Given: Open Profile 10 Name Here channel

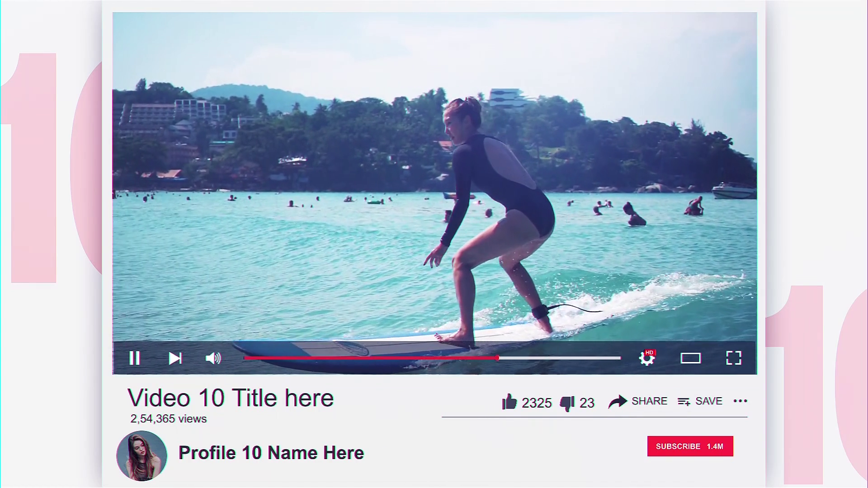Looking at the screenshot, I should click(x=271, y=453).
